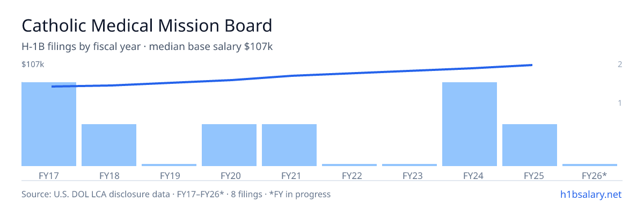
Task: Click the FY17 filings bar
Action: coord(49,124)
